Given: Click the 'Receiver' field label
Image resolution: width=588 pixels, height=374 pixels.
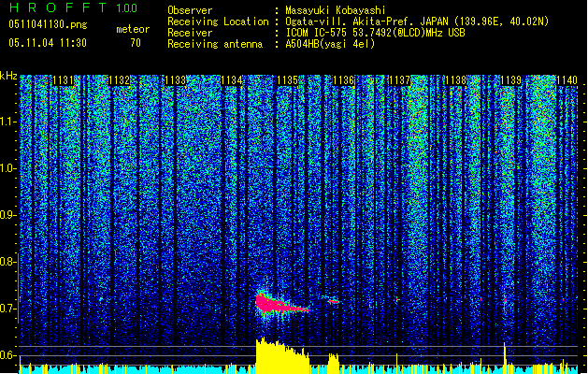Looking at the screenshot, I should point(190,33).
